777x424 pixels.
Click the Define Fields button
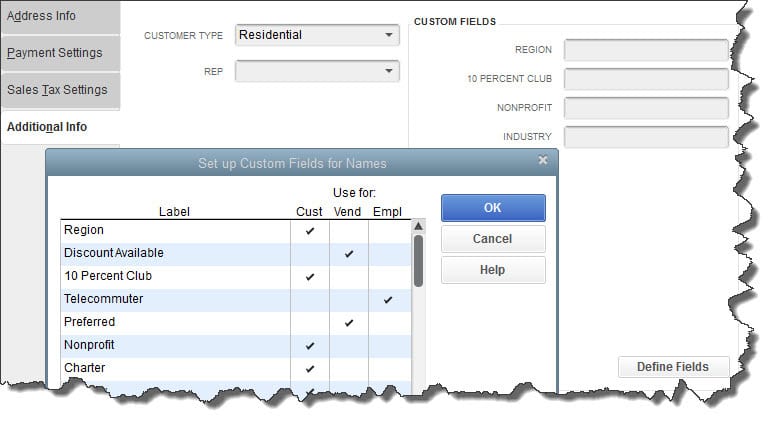tap(673, 367)
